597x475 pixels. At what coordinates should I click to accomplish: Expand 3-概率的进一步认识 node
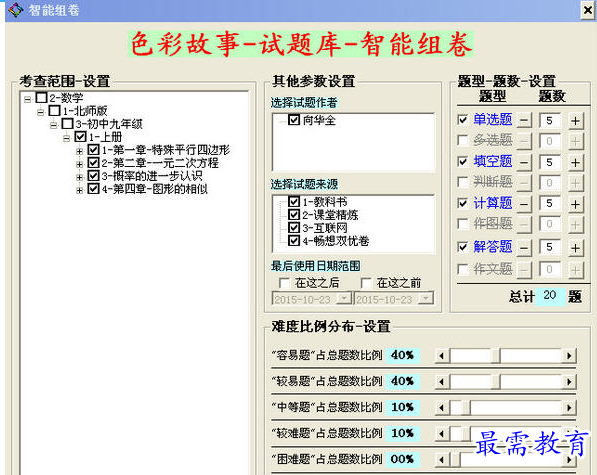79,177
